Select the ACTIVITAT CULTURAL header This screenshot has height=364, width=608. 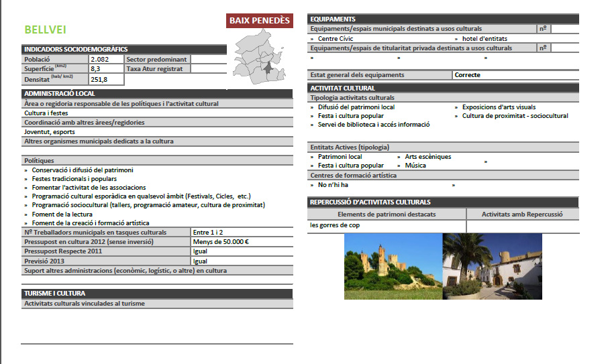click(443, 88)
